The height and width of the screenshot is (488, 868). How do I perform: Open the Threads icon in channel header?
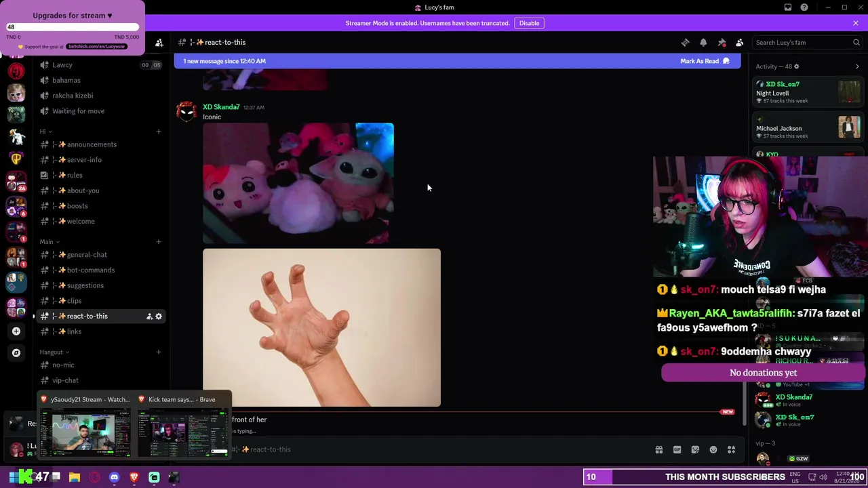(685, 42)
